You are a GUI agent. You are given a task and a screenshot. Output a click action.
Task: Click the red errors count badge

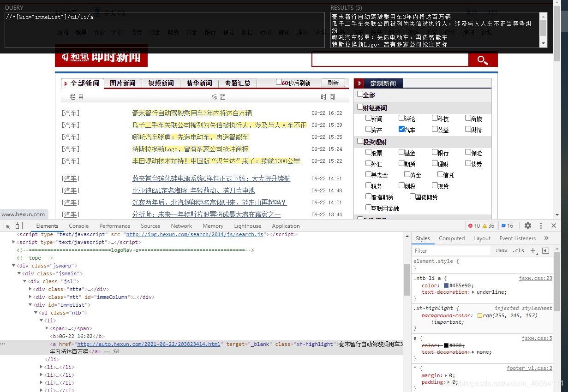coord(474,226)
